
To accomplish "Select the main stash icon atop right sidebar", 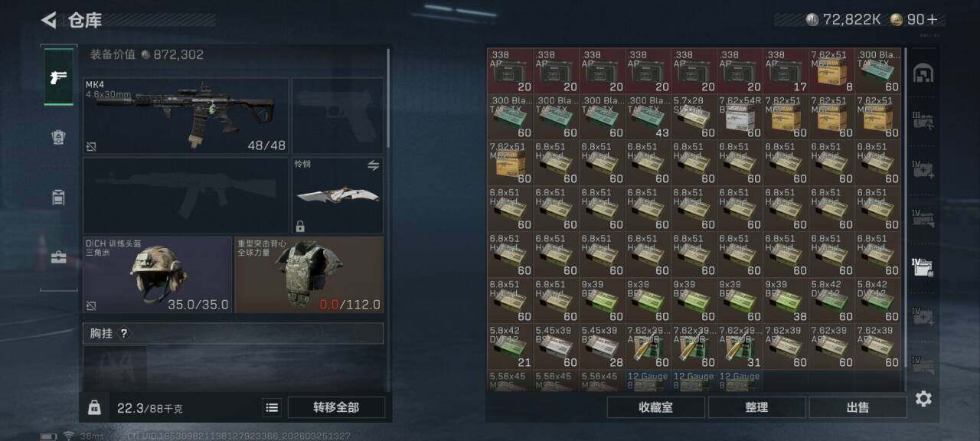I will [x=923, y=73].
